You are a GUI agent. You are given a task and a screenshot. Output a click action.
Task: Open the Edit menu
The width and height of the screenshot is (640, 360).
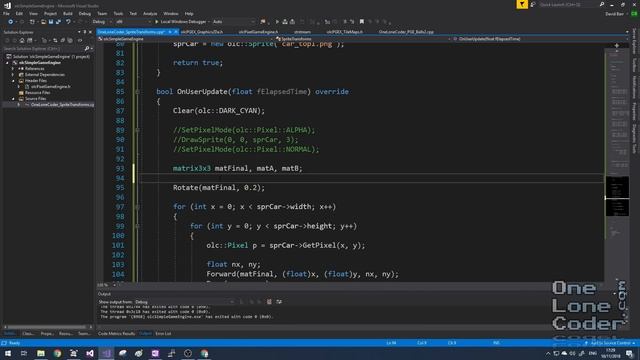19,13
